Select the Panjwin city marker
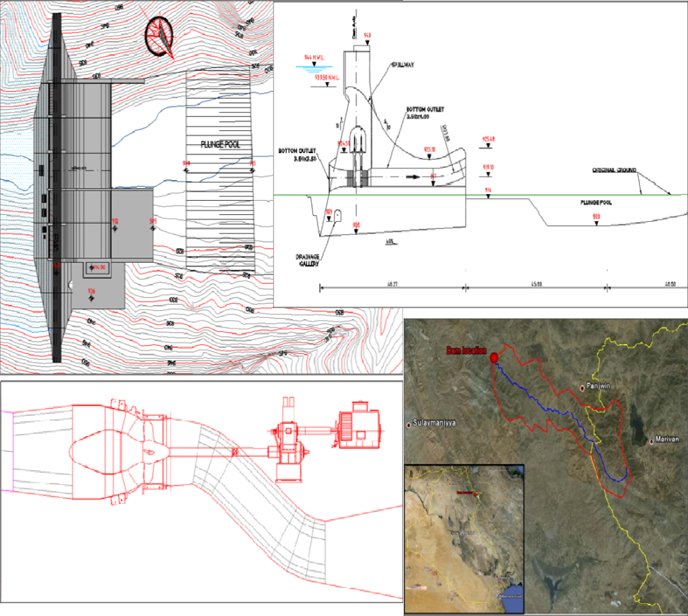Viewport: 688px width, 616px height. tap(583, 388)
